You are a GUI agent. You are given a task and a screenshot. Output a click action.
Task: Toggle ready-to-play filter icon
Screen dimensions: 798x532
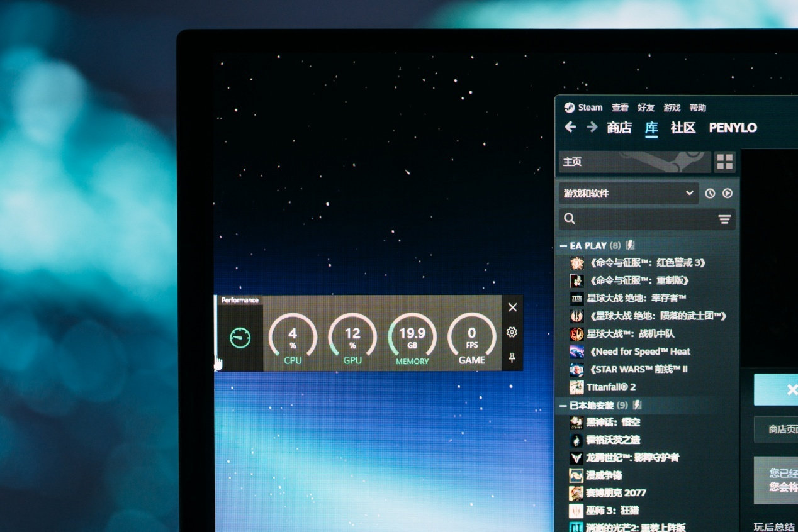click(x=728, y=194)
